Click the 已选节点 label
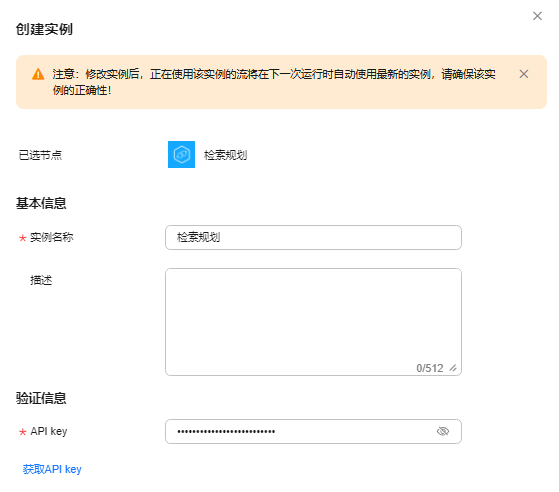The image size is (559, 492). click(x=40, y=155)
